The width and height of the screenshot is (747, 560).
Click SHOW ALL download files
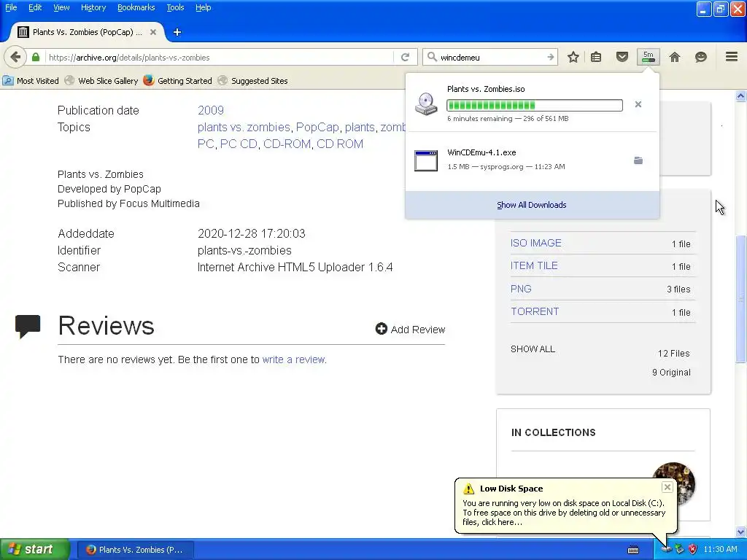(x=533, y=349)
